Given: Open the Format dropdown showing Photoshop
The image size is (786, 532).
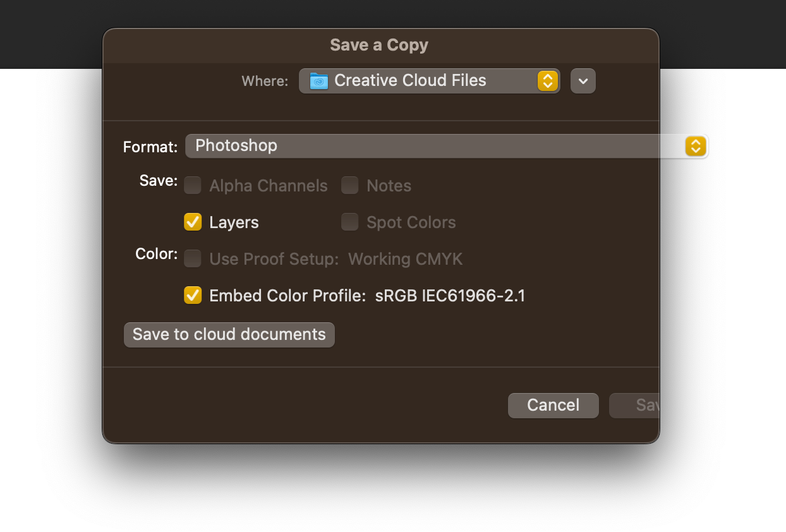Looking at the screenshot, I should click(447, 146).
